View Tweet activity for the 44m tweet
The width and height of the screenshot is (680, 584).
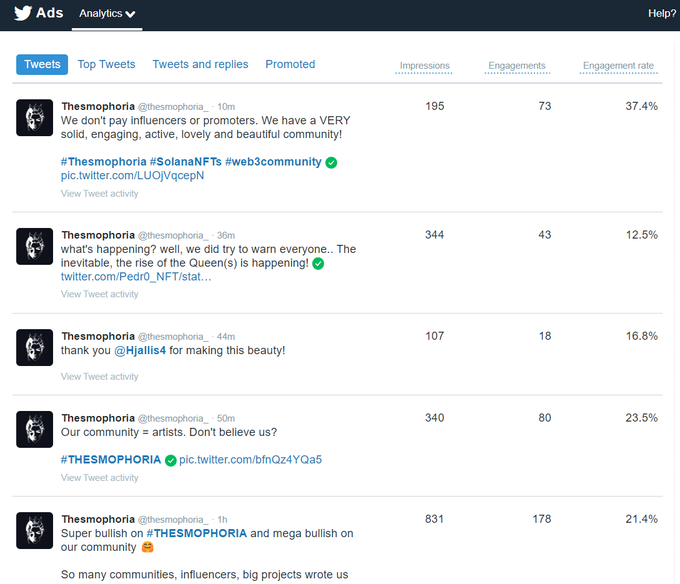click(99, 377)
